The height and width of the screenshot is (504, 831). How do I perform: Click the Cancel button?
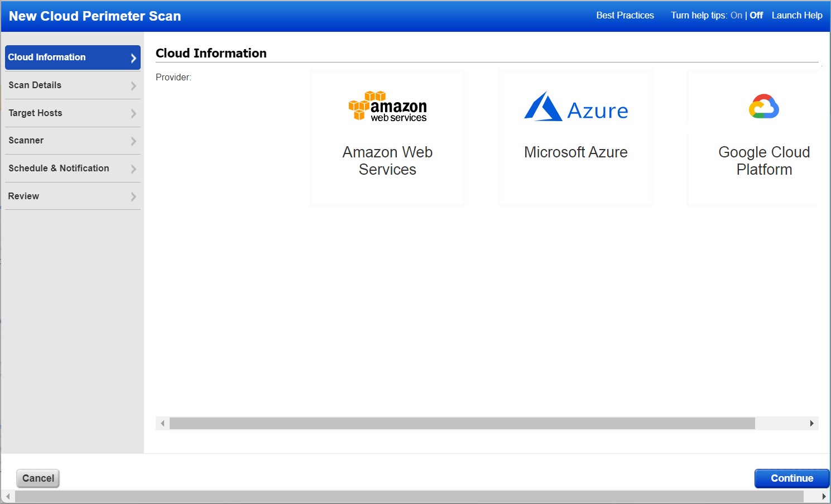coord(38,478)
